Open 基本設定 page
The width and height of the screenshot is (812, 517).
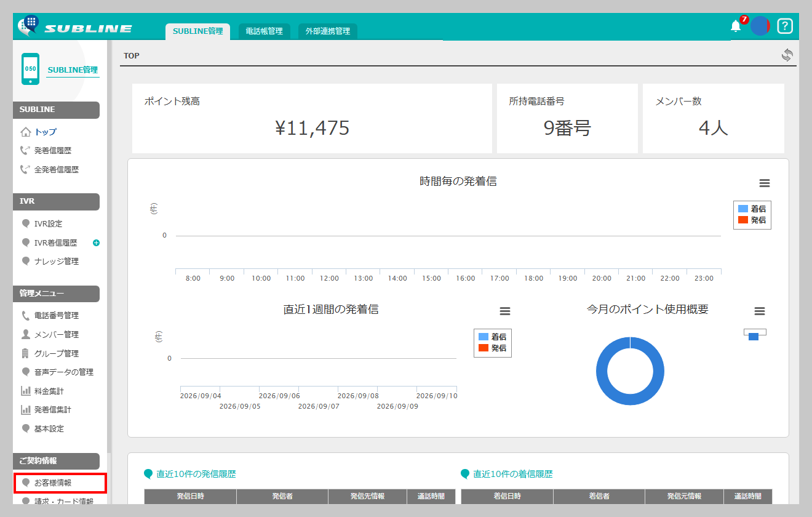click(49, 428)
